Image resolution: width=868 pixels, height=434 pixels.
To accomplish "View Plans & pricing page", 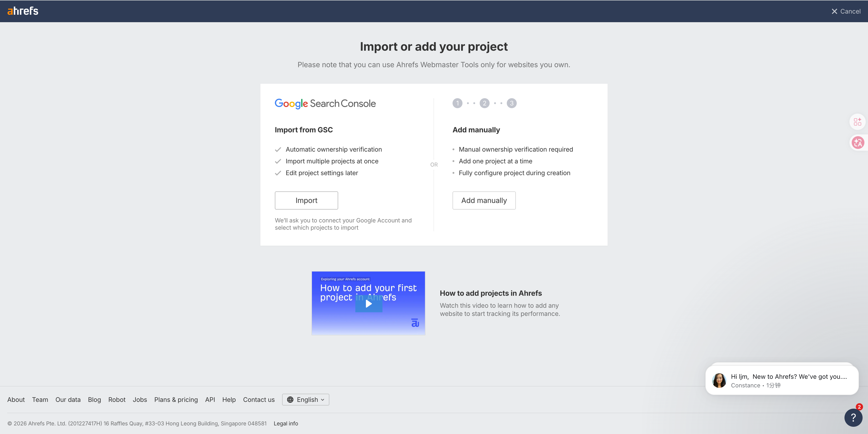I will 176,400.
